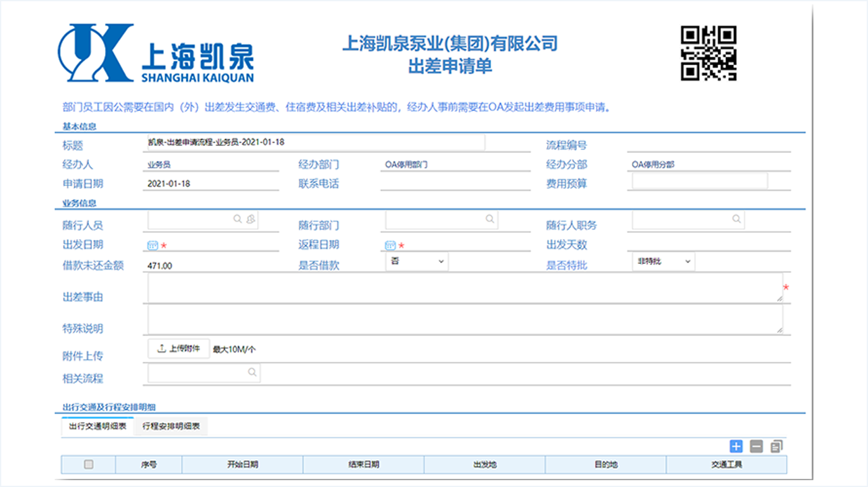
Task: Tick the table header select-all checkbox
Action: pos(88,464)
